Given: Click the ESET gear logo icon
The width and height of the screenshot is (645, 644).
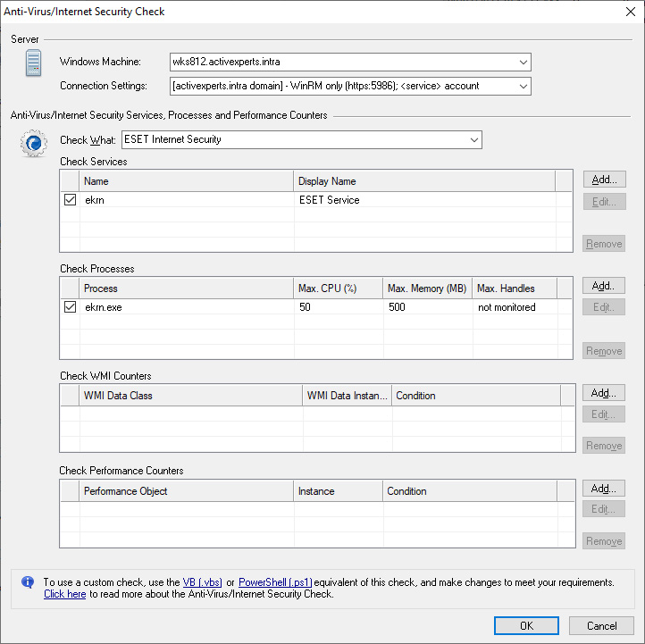Looking at the screenshot, I should 34,143.
